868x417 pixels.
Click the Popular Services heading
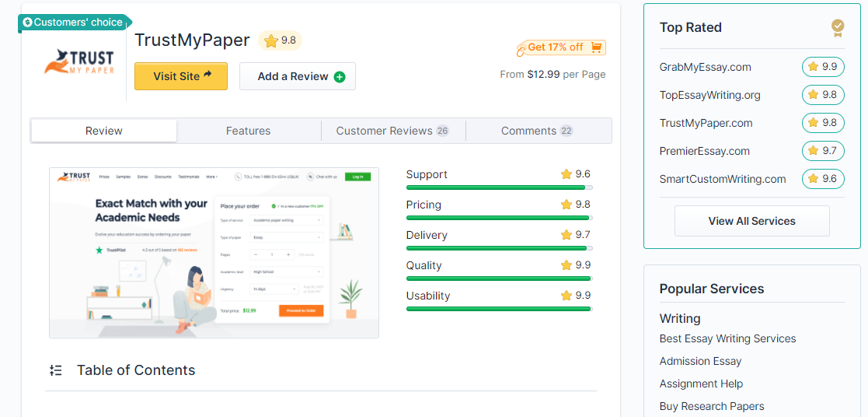(711, 289)
